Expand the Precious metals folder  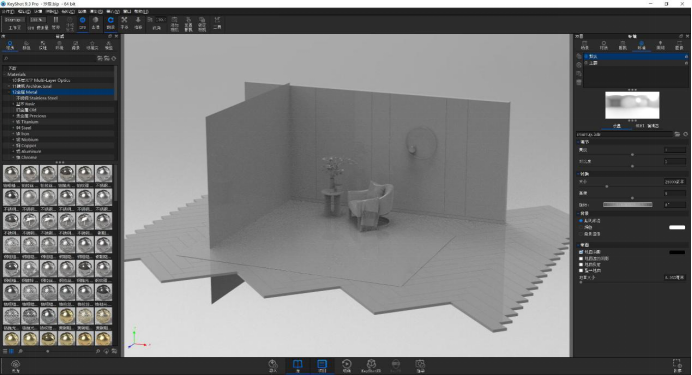[x=13, y=116]
